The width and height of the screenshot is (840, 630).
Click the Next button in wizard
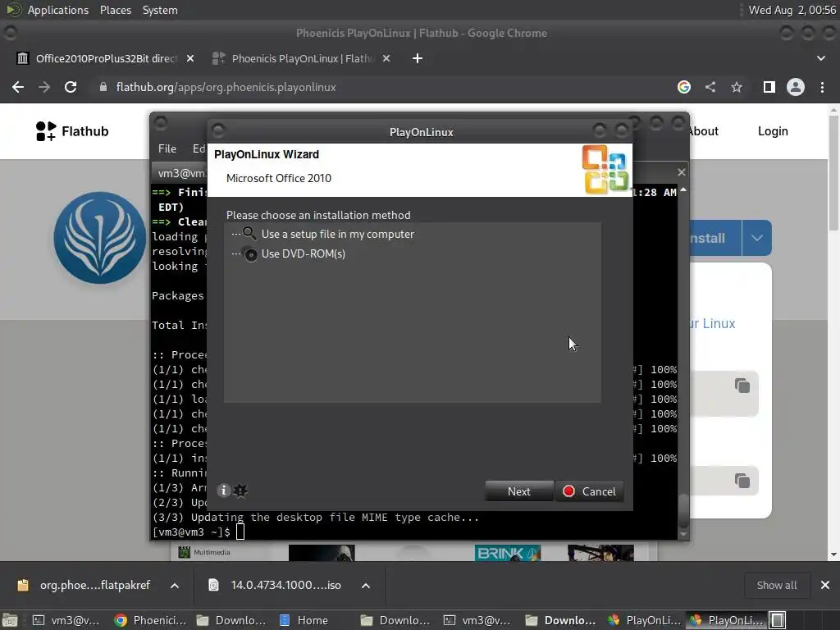[x=518, y=491]
